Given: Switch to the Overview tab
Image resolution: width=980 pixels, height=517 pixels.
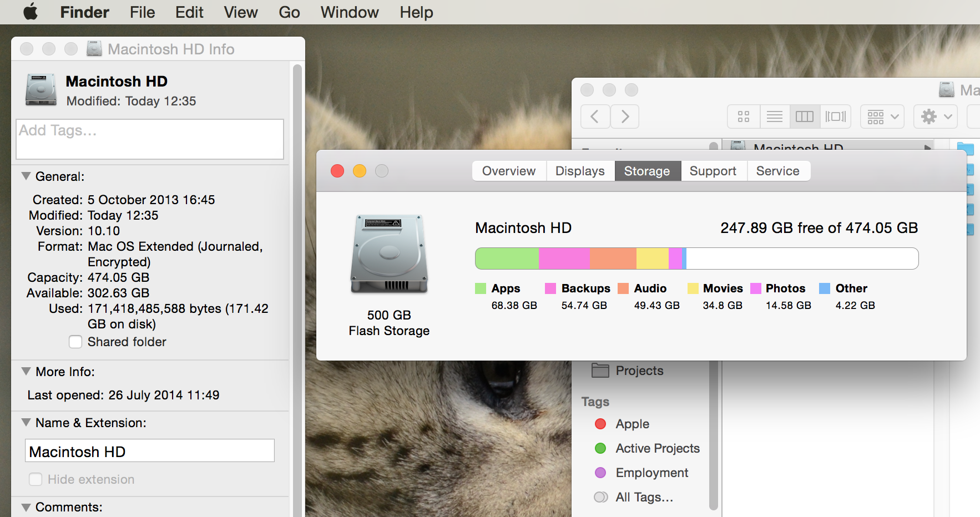Looking at the screenshot, I should point(509,171).
